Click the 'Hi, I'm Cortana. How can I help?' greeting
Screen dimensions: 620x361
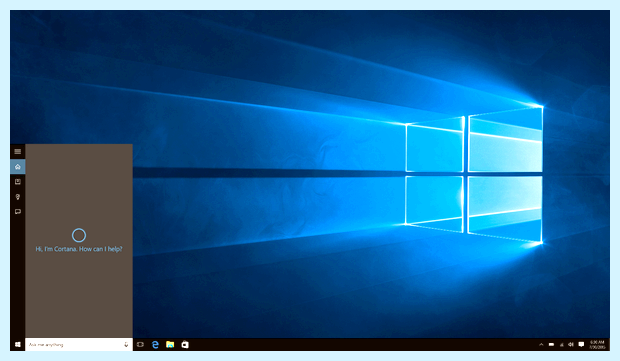pyautogui.click(x=79, y=249)
